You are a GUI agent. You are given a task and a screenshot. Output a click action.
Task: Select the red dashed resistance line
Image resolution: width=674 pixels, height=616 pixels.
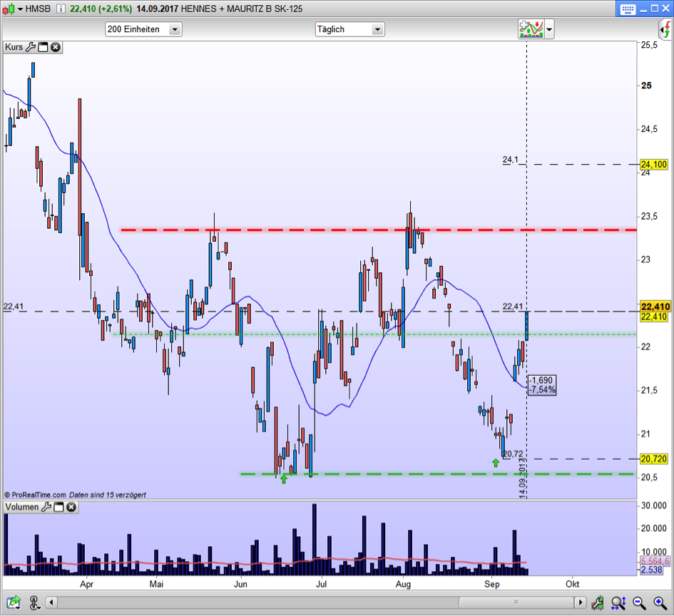click(378, 230)
